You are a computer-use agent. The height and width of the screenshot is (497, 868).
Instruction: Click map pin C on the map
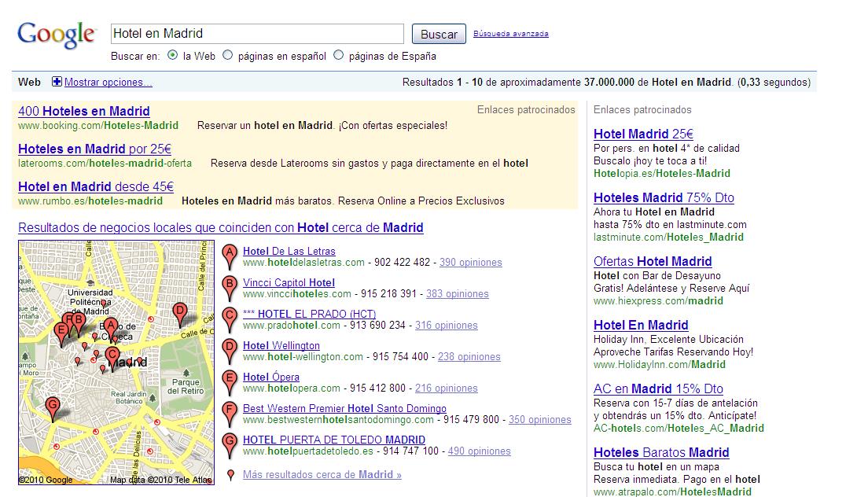[112, 358]
